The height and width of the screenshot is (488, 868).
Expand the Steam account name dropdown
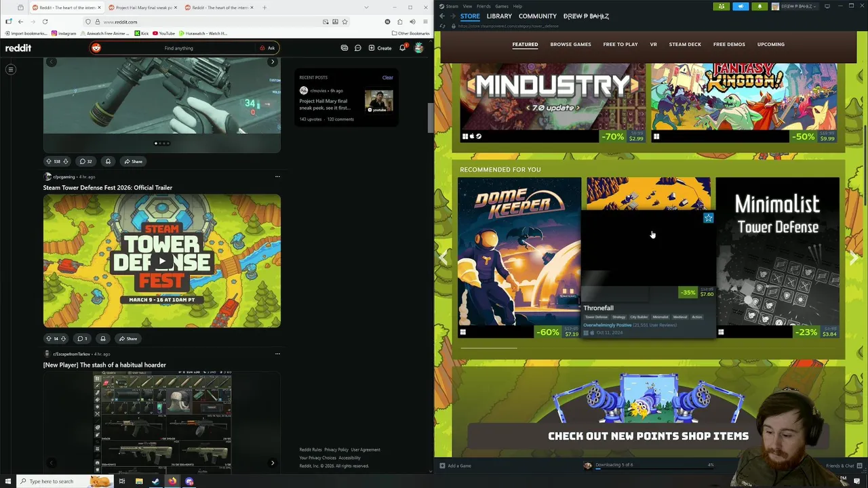(796, 6)
